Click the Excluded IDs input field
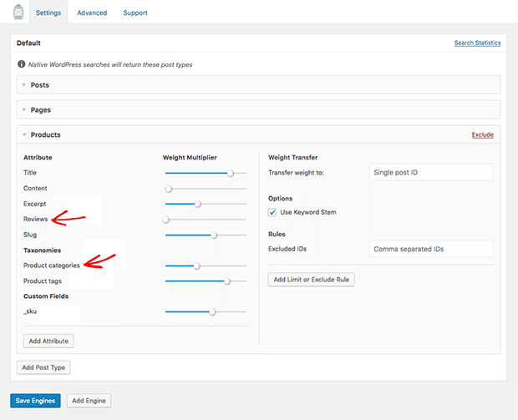Image resolution: width=518 pixels, height=420 pixels. [x=430, y=249]
